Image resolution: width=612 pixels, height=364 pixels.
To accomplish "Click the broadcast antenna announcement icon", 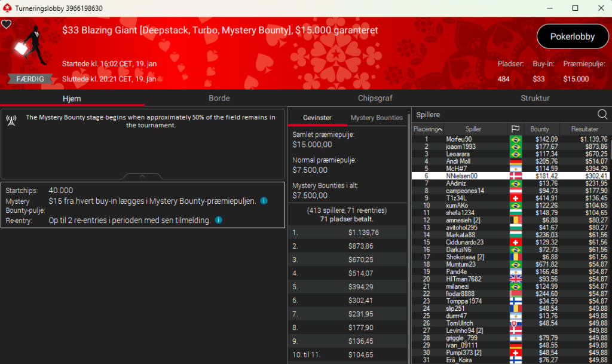I will (11, 120).
